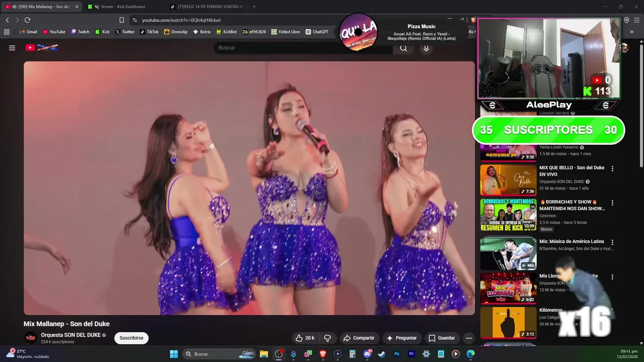Open Kick bookmark

pos(102,32)
